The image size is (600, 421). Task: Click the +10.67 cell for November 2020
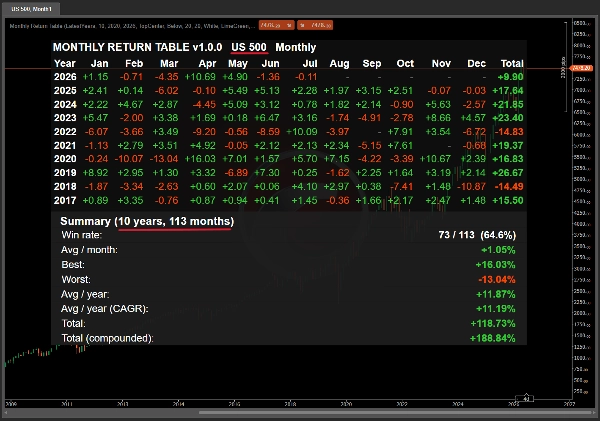point(435,159)
